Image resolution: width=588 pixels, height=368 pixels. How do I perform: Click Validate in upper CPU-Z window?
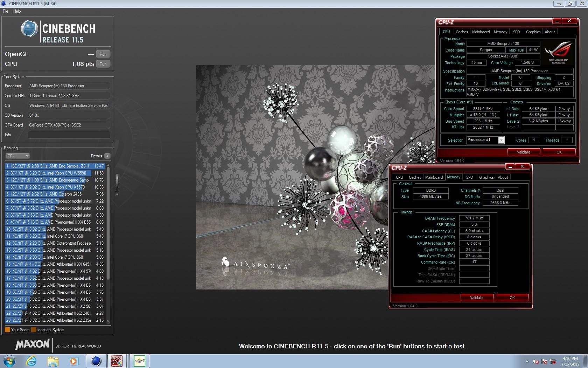pos(524,152)
